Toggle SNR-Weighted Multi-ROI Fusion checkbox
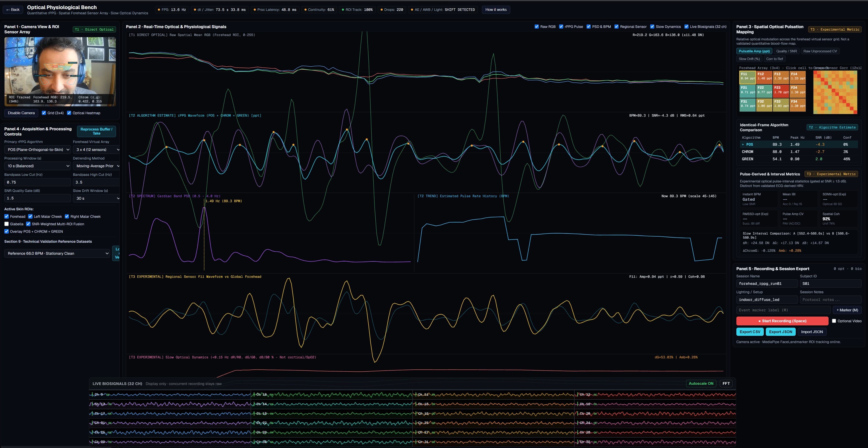This screenshot has height=448, width=868. pos(28,224)
